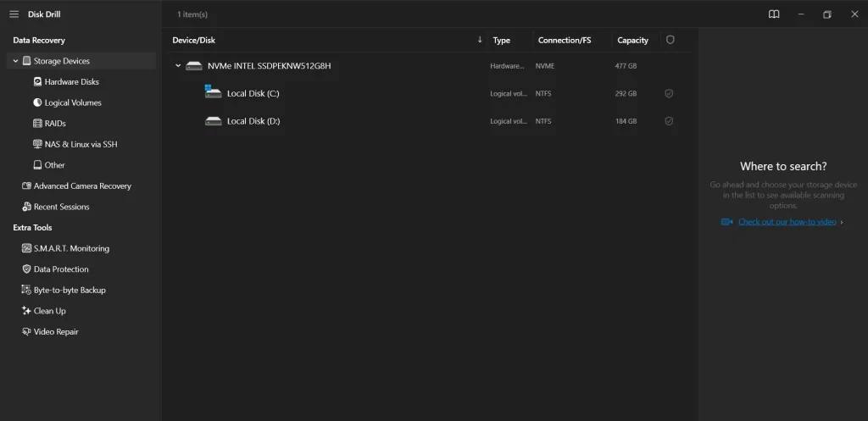Click the Logical Volumes pie icon

coord(37,102)
